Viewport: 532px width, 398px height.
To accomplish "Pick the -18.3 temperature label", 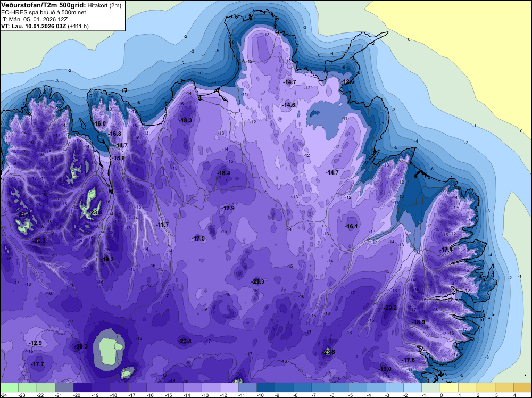I will point(186,120).
